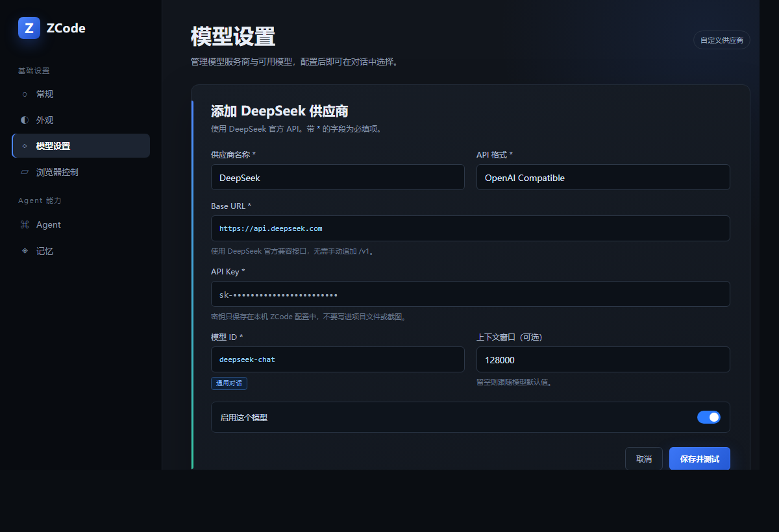Click the diamond icon beside 模型设置
779x532 pixels.
coord(25,146)
